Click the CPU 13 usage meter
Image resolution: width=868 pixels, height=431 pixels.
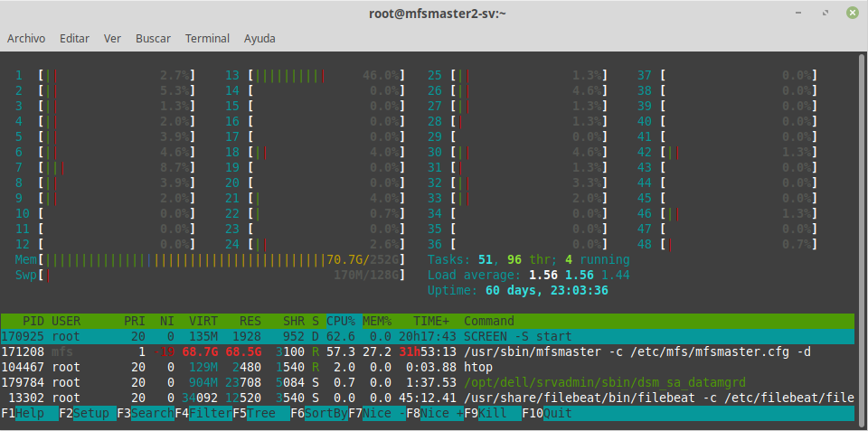click(315, 75)
